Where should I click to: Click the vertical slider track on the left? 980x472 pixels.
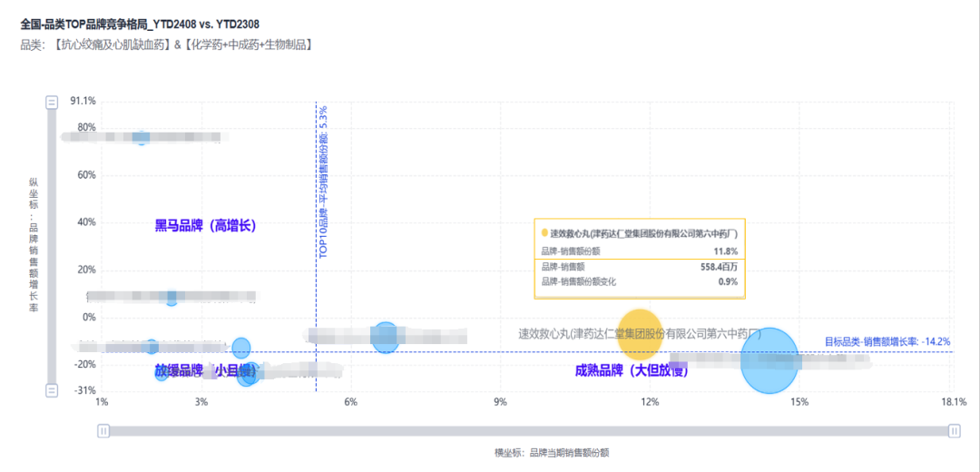pos(53,245)
